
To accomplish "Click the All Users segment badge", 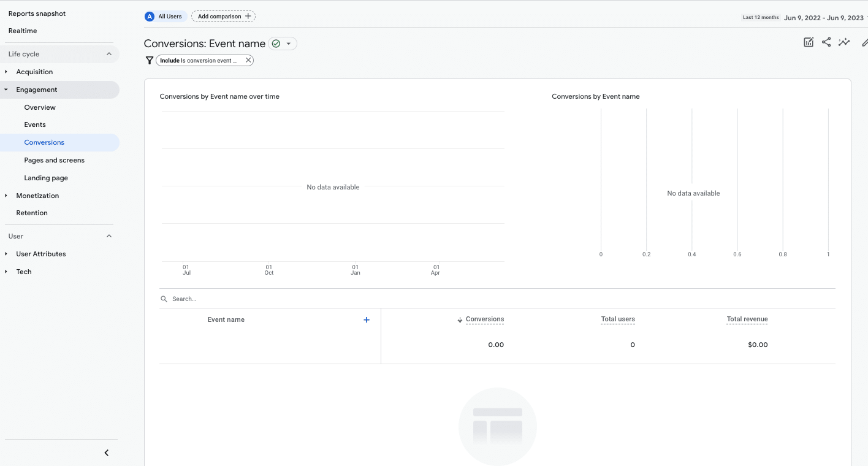I will [x=166, y=17].
